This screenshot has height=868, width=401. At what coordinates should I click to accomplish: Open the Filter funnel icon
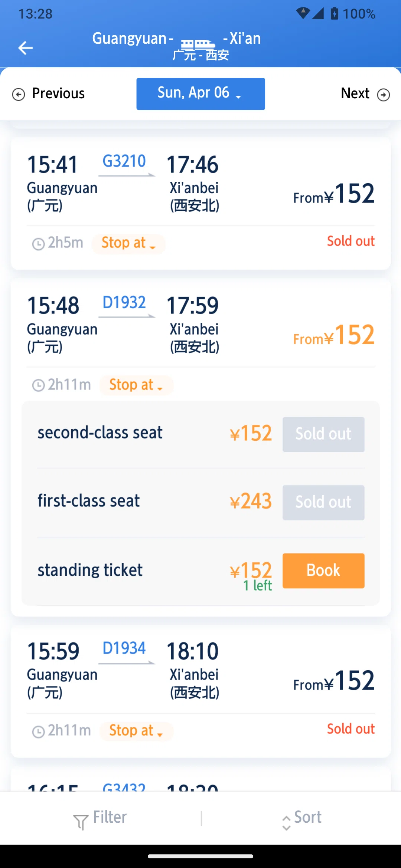pyautogui.click(x=81, y=822)
